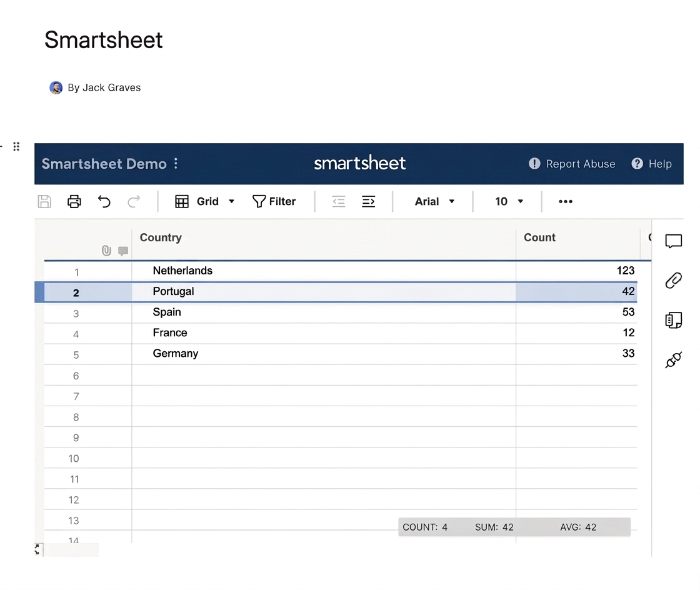Viewport: 700px width, 590px height.
Task: Select the France cell
Action: click(x=324, y=333)
